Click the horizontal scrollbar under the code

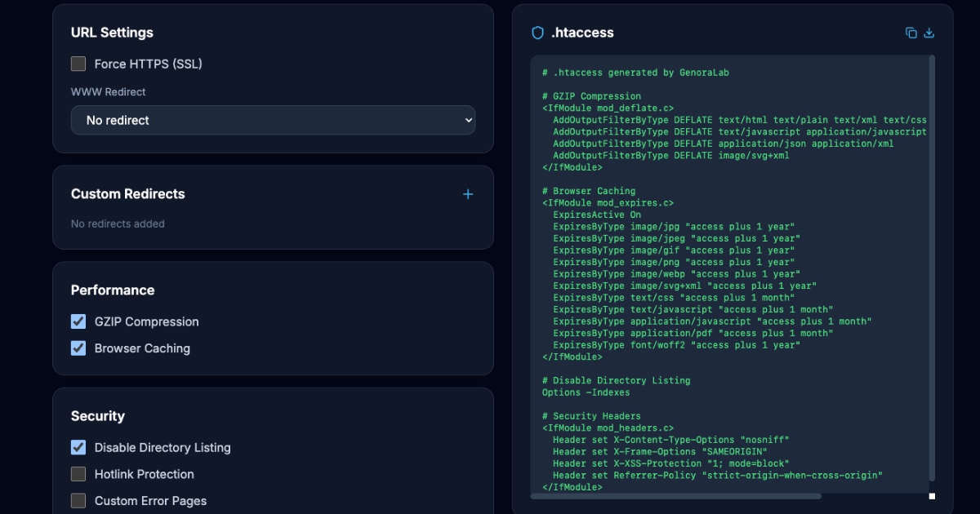[x=676, y=496]
